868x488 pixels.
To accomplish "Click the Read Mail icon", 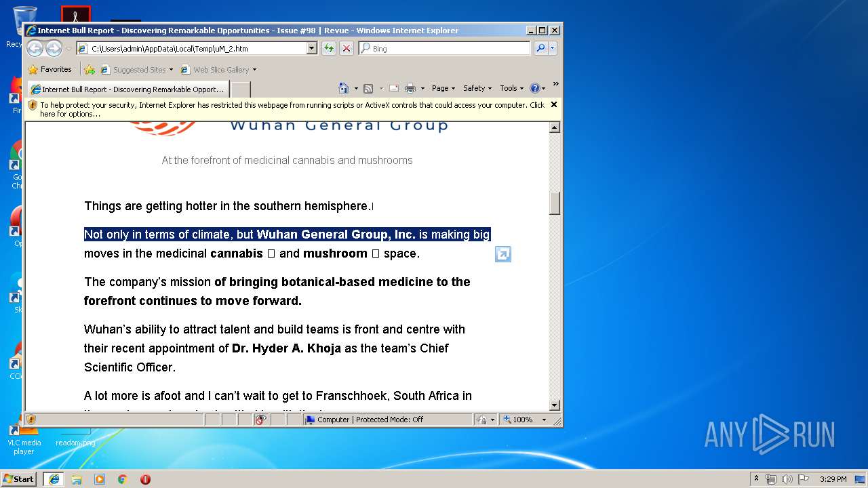I will [x=394, y=88].
